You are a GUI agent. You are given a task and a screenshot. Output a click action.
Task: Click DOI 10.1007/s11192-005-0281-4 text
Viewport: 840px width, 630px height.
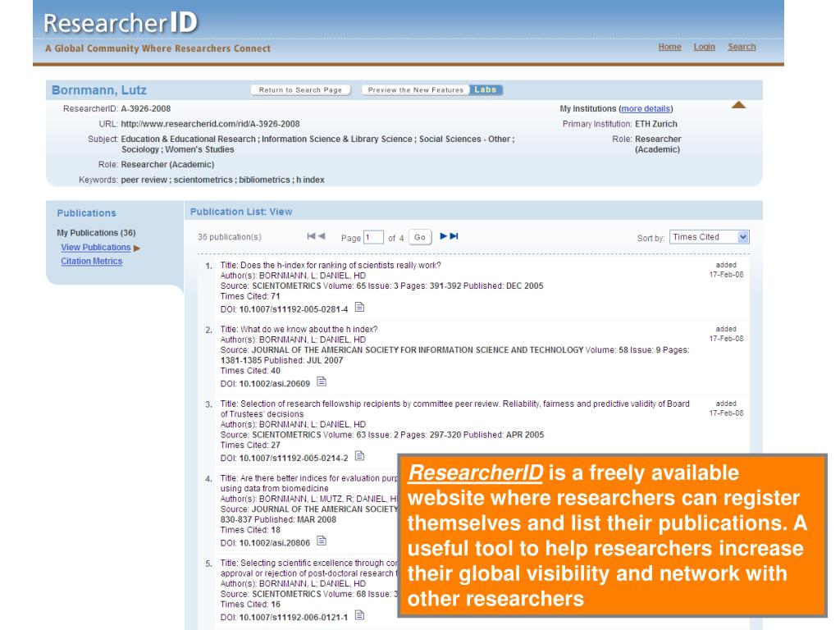click(x=294, y=309)
